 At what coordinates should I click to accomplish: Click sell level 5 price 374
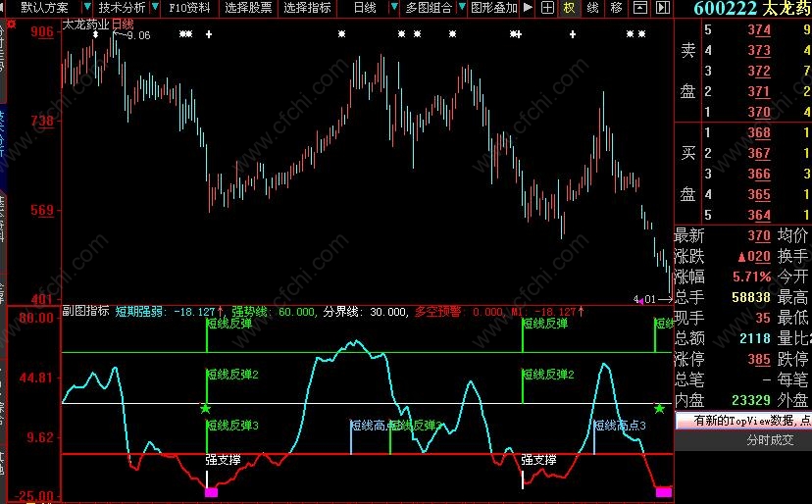pyautogui.click(x=759, y=30)
